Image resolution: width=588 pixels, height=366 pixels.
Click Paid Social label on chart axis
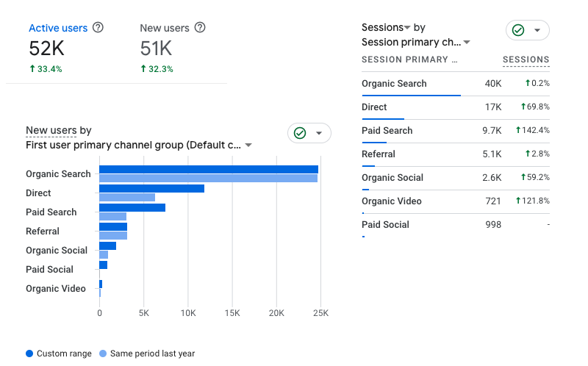pos(49,270)
